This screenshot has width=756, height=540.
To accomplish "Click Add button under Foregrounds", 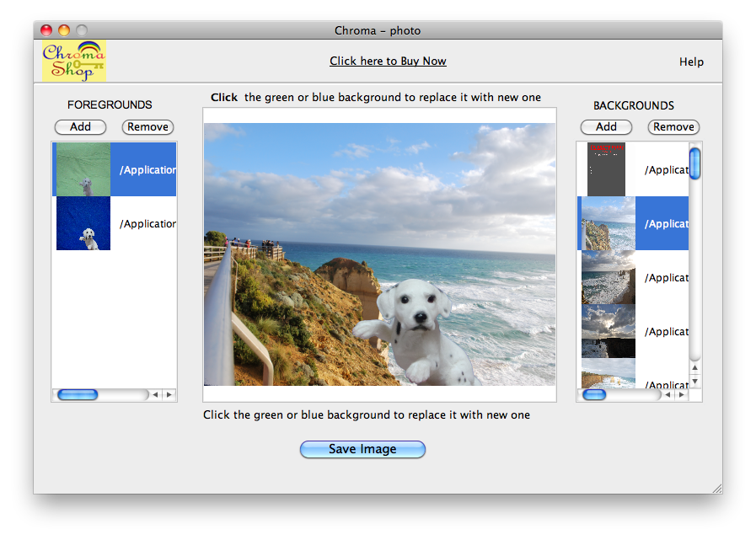I will tap(80, 127).
